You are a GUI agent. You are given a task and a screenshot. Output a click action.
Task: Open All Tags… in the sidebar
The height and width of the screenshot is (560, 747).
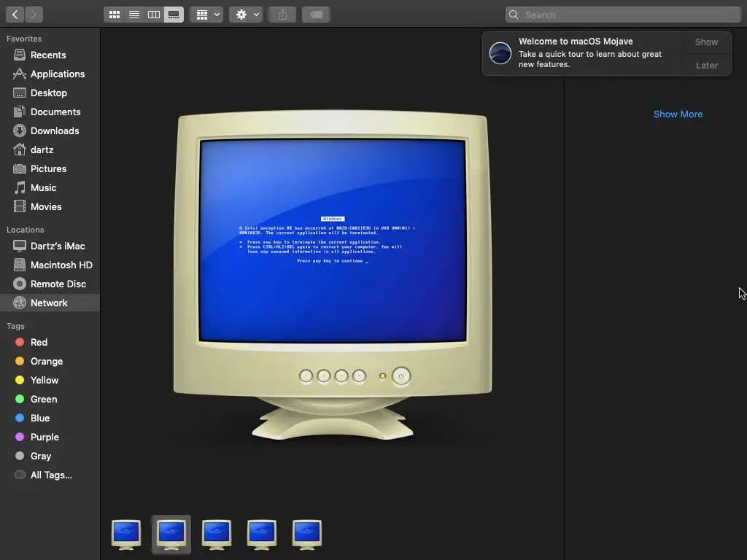50,475
